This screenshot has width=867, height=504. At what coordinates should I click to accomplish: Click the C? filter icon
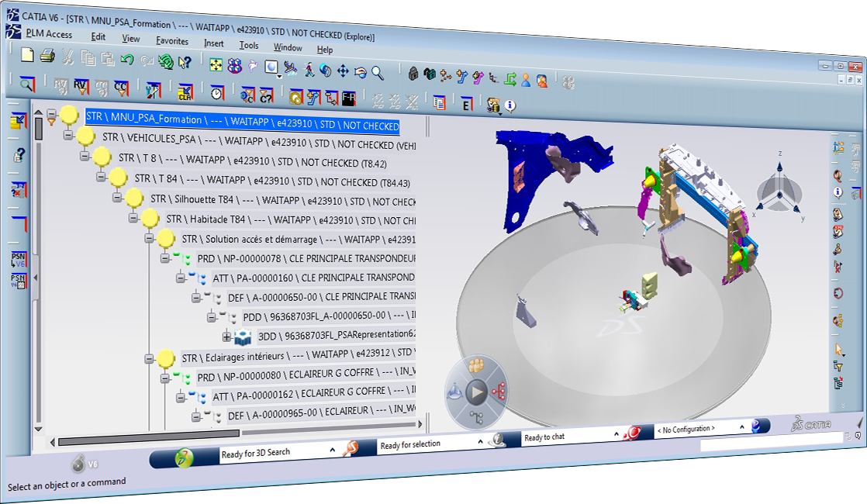pos(267,95)
